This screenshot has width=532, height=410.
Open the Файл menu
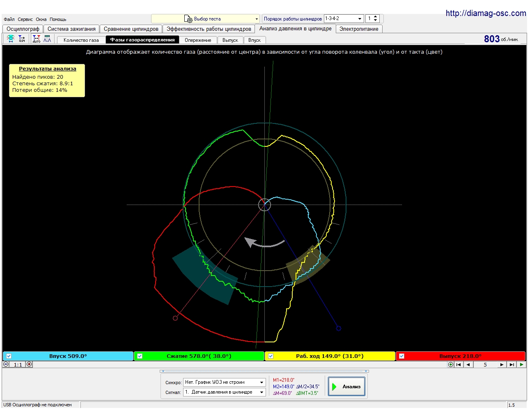(9, 19)
